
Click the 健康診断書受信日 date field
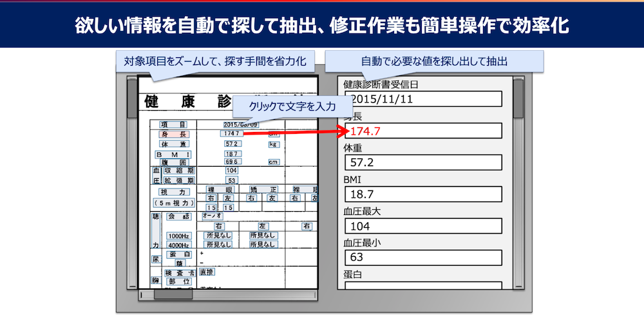point(423,98)
